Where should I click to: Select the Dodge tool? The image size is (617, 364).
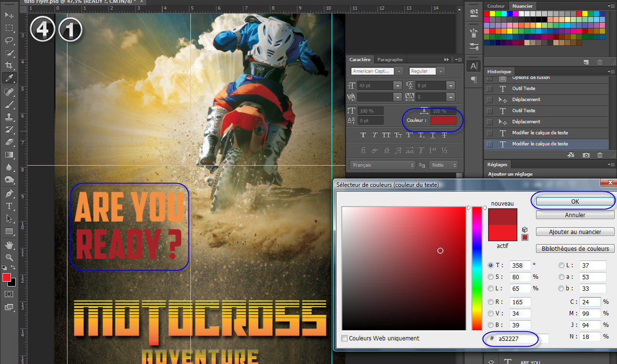coord(9,180)
